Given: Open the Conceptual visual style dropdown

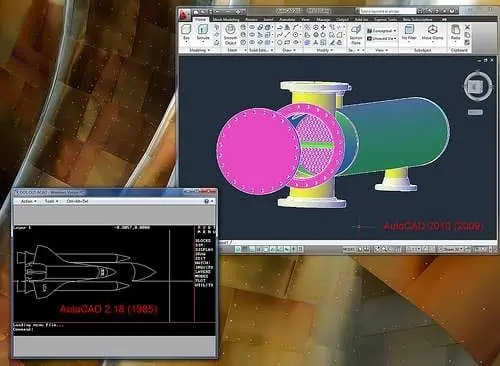Looking at the screenshot, I should [381, 31].
